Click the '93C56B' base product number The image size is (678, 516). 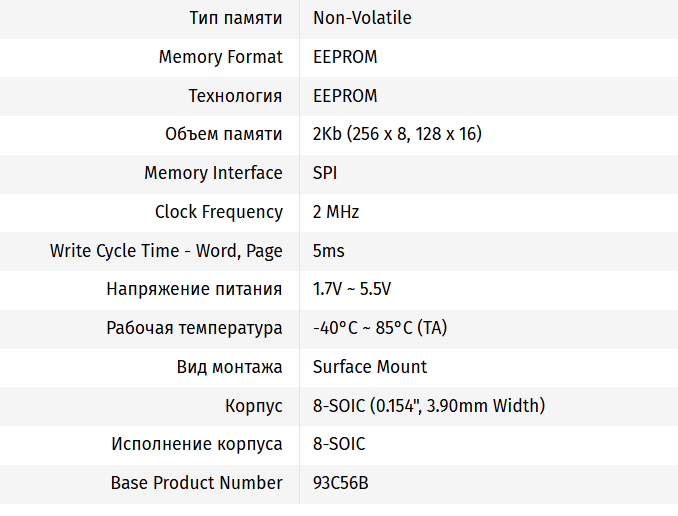click(x=341, y=483)
